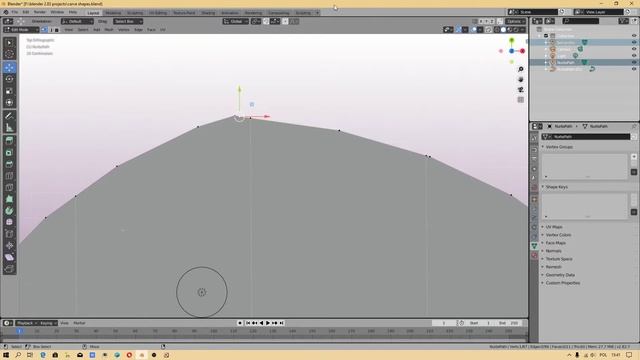Screen dimensions: 640x360
Task: Select the Loop Cut tool
Action: pyautogui.click(x=9, y=176)
